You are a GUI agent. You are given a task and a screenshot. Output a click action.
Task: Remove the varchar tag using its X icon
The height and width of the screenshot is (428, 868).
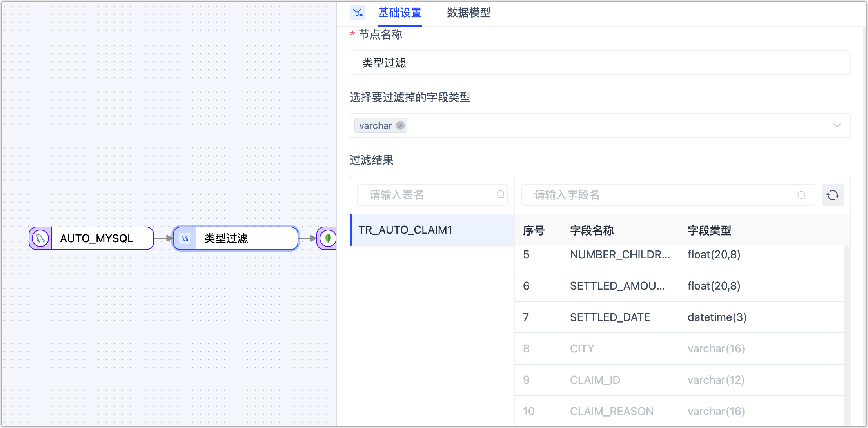click(400, 125)
